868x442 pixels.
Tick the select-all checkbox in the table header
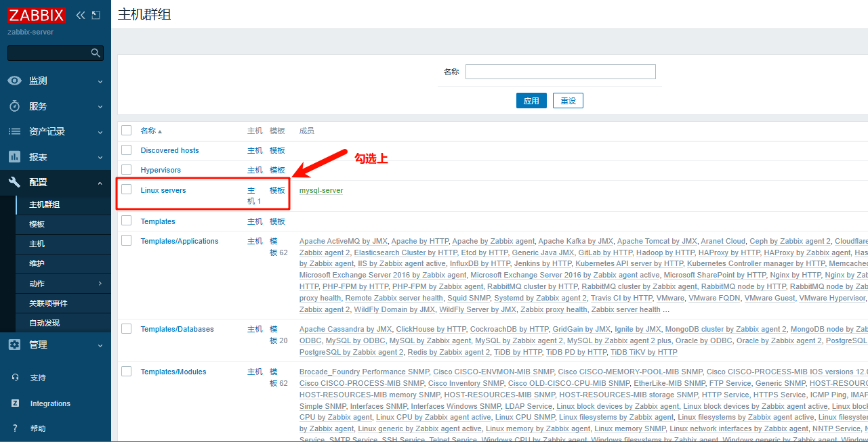[127, 131]
